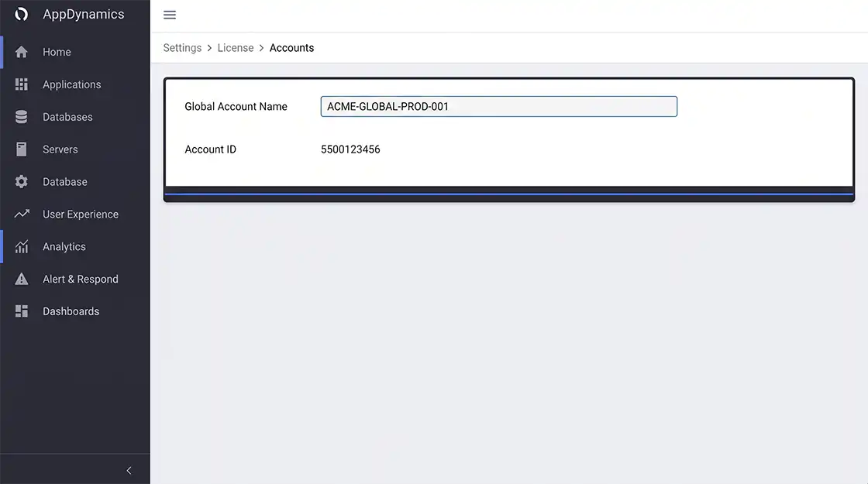Click the Applications grid icon
Screen dimensions: 868x484
click(x=22, y=84)
